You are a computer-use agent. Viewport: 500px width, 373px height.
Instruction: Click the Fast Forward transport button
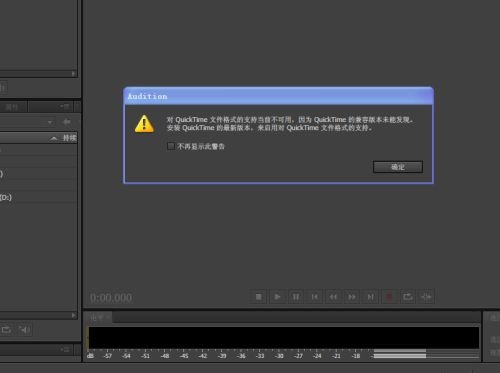[x=352, y=297]
